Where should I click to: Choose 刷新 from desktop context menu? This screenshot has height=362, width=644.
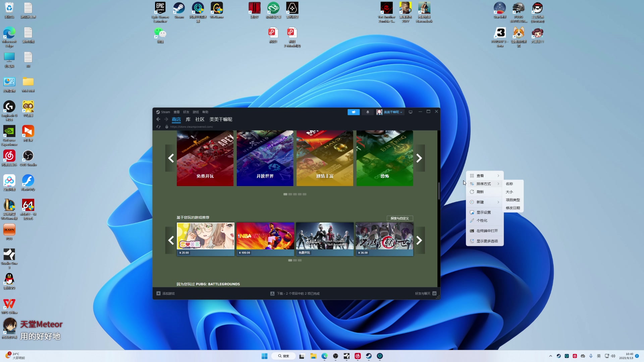click(x=485, y=192)
